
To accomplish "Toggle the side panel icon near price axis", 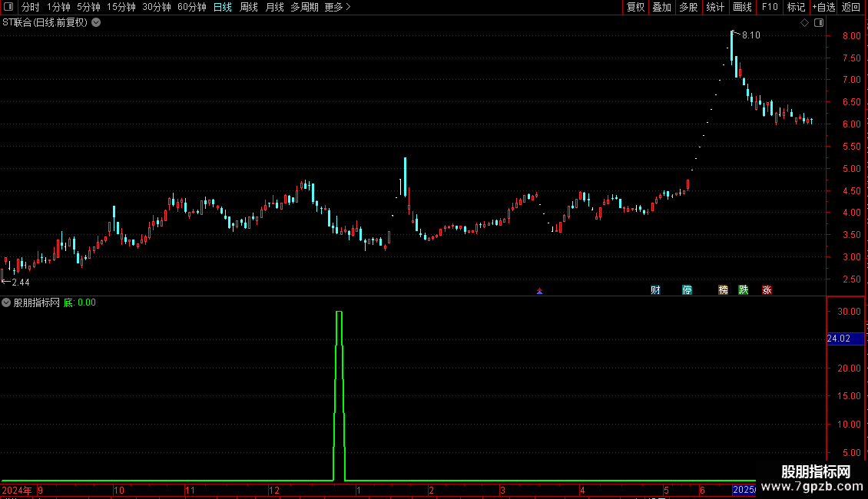I will (819, 23).
